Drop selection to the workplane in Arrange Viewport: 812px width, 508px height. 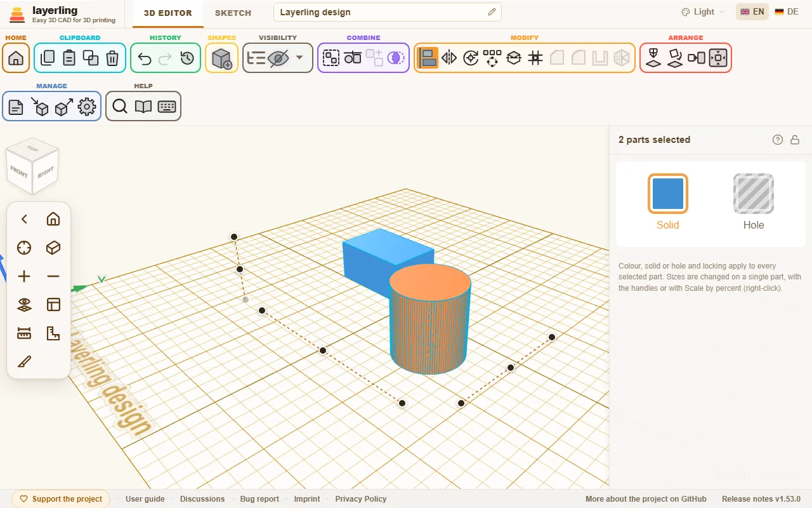pos(653,58)
